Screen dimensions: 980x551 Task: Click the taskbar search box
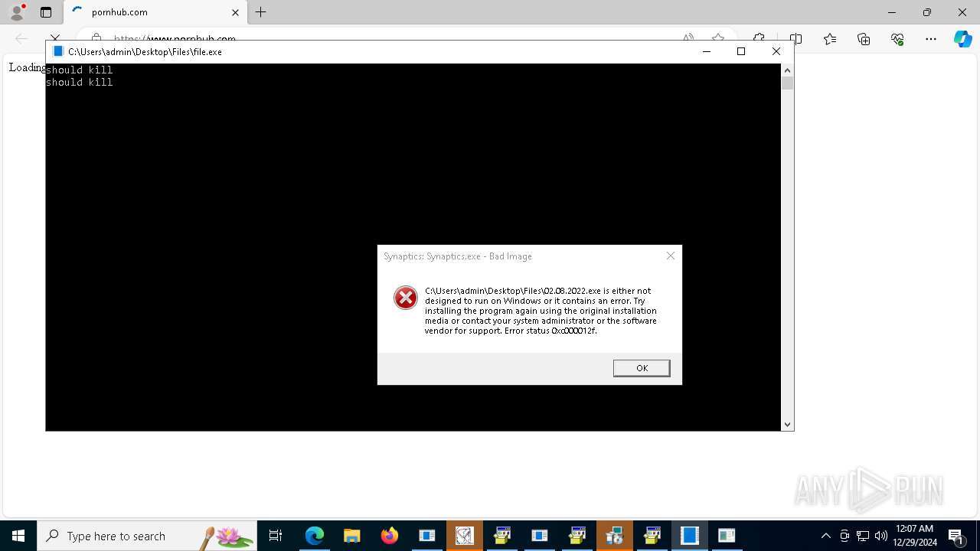(147, 536)
